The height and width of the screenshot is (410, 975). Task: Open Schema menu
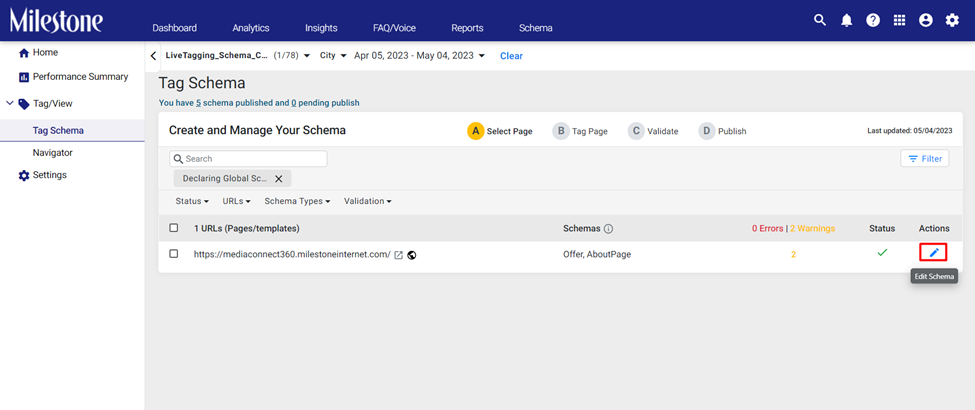pyautogui.click(x=535, y=28)
